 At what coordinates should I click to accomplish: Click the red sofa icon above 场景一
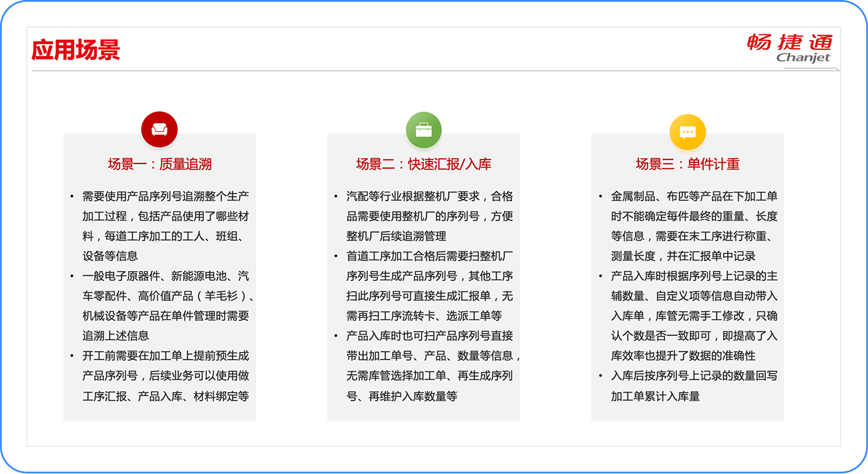point(159,130)
